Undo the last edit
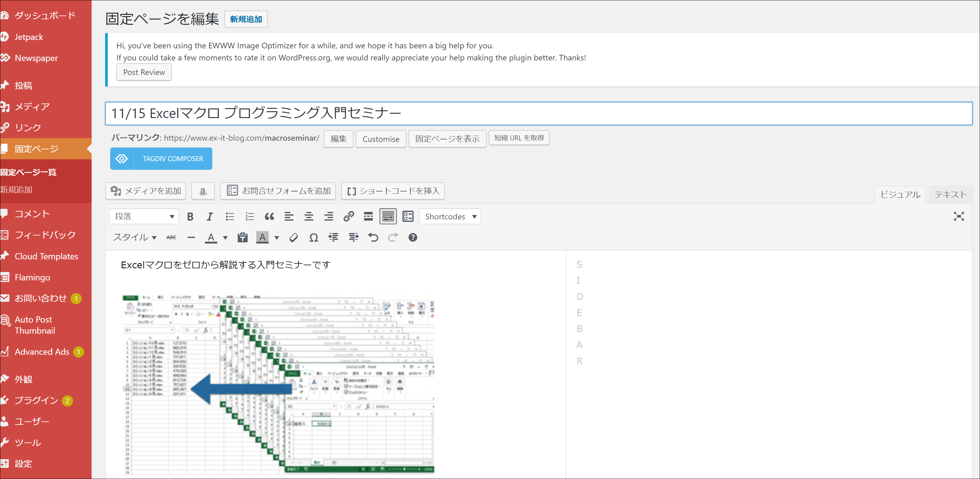 [373, 238]
